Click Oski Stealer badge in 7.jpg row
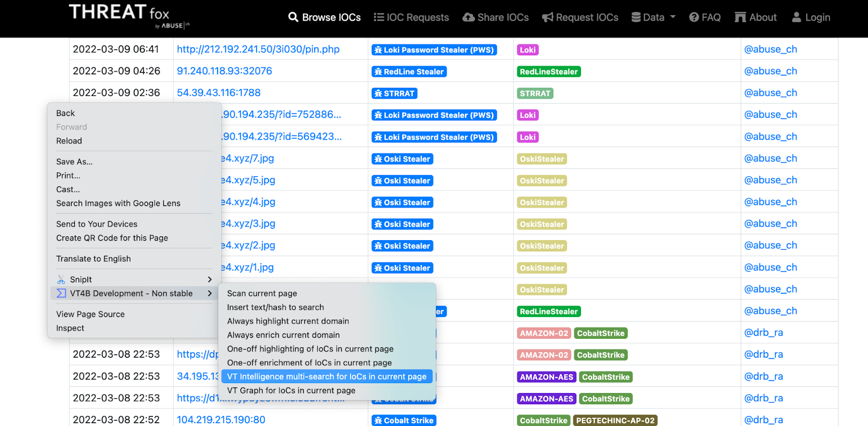This screenshot has height=426, width=868. click(x=403, y=159)
